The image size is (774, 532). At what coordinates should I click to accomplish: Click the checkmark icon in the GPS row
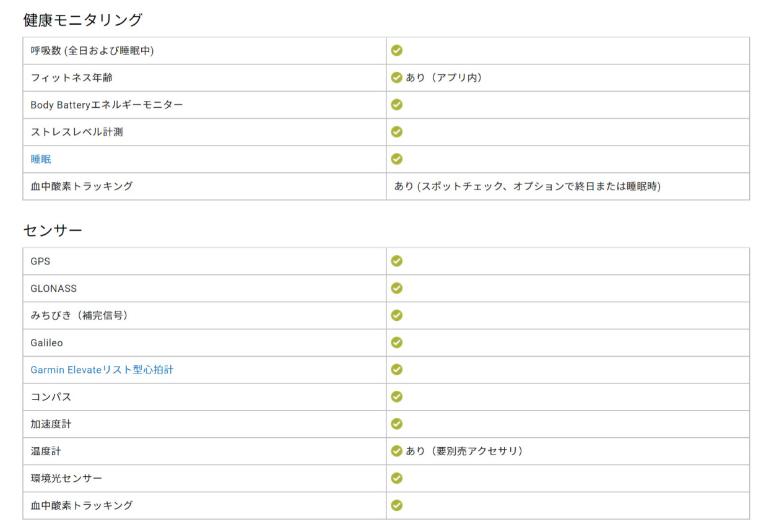(397, 261)
